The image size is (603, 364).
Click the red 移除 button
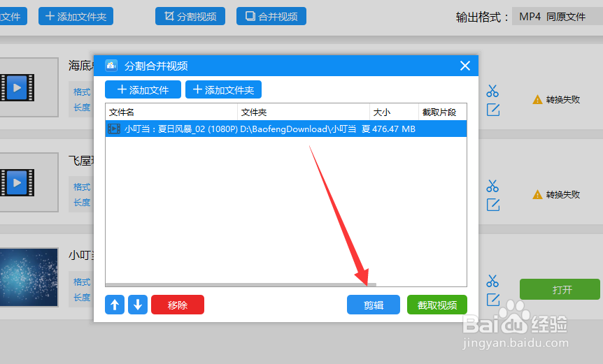coord(177,305)
